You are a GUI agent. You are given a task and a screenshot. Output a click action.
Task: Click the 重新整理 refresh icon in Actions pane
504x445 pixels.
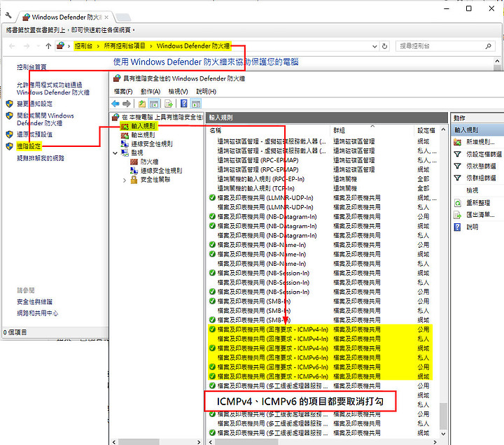click(x=457, y=203)
